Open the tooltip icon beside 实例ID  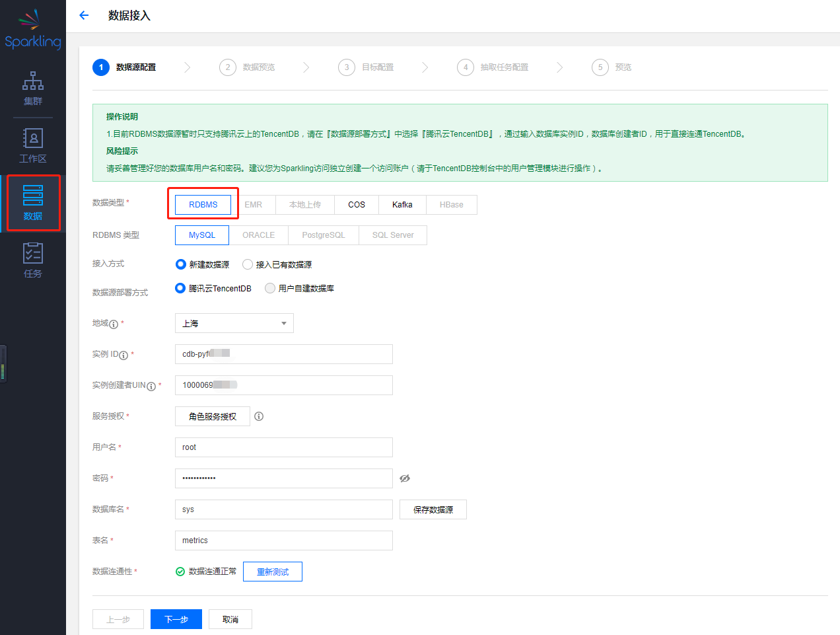(x=123, y=354)
